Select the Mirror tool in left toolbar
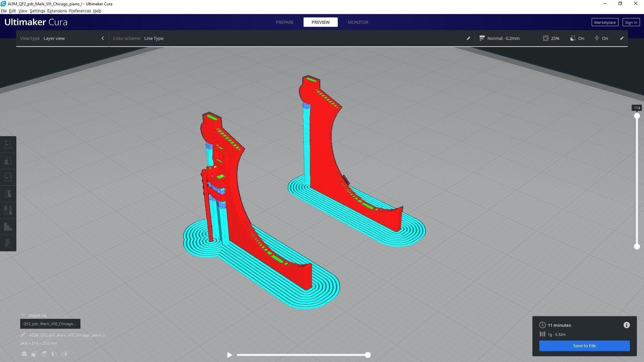 click(8, 194)
